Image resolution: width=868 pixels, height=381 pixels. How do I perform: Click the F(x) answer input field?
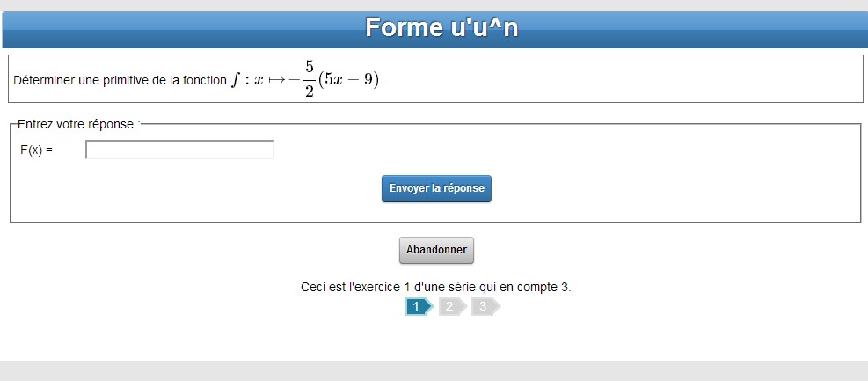tap(179, 150)
